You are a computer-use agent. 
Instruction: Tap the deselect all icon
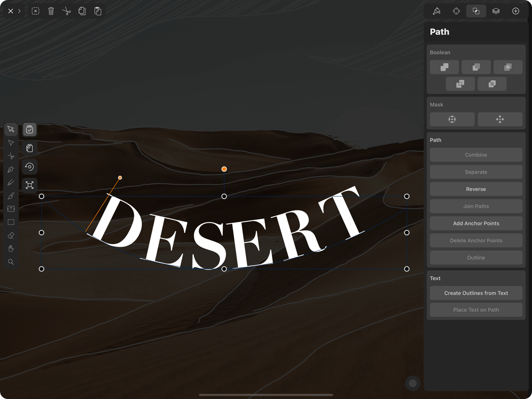[x=35, y=11]
